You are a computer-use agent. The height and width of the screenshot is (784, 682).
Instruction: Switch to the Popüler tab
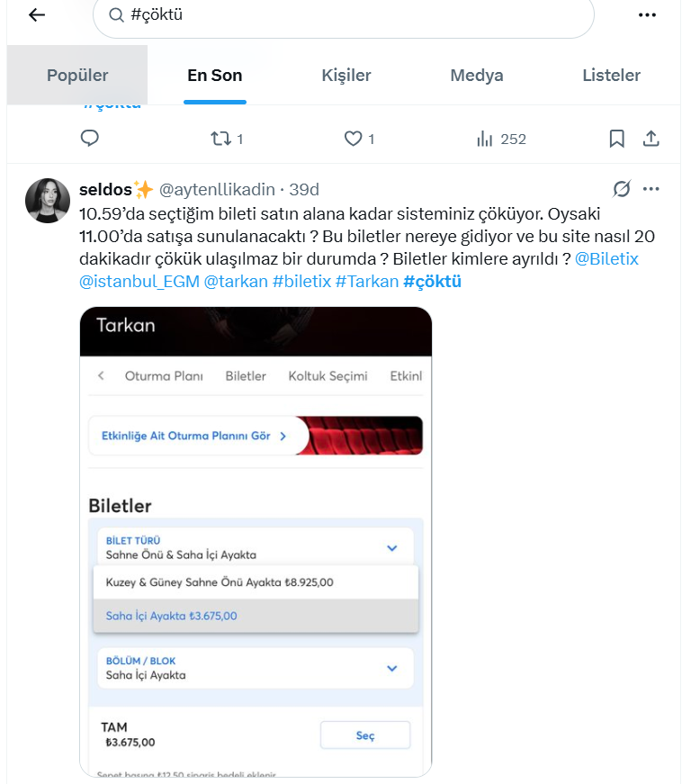77,76
